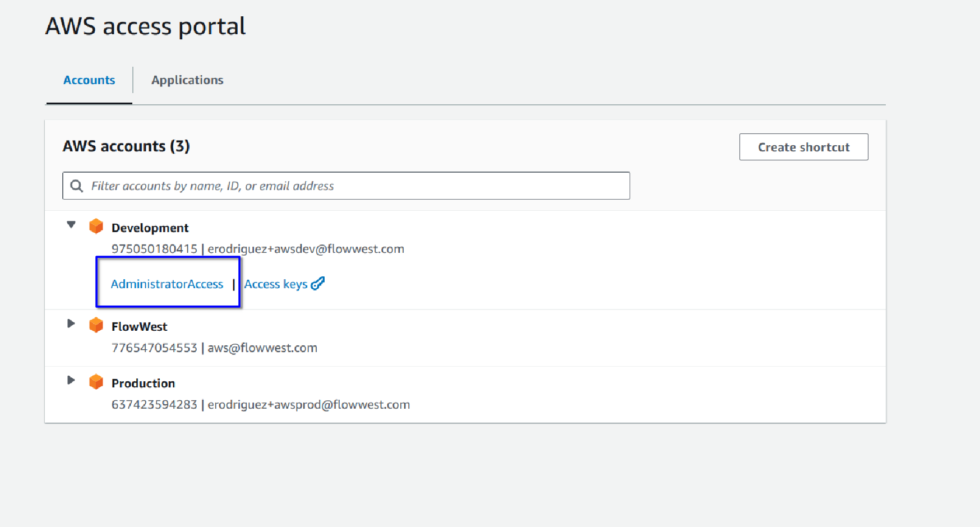980x527 pixels.
Task: Select the Accounts tab
Action: pos(89,80)
